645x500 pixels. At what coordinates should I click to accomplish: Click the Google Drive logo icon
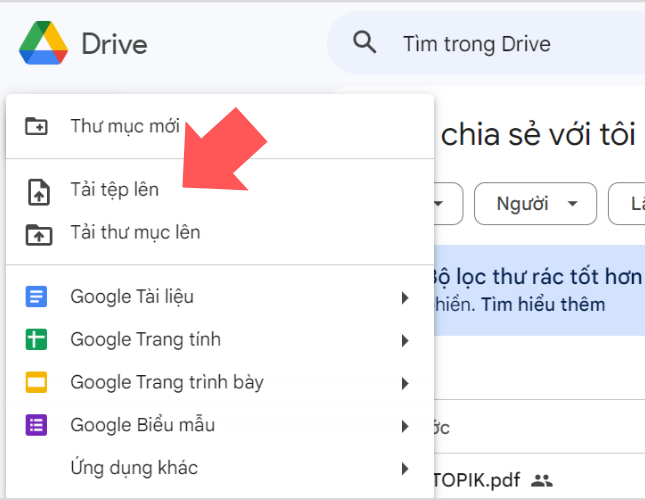click(43, 43)
